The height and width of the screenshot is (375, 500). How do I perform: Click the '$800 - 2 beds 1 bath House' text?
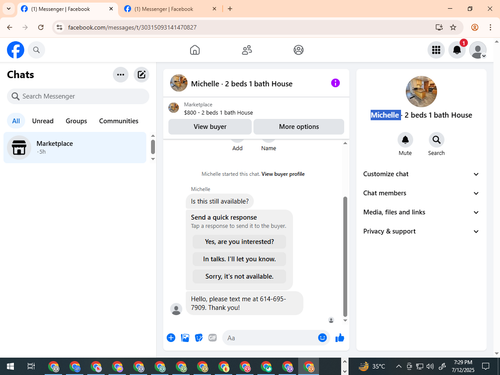218,113
